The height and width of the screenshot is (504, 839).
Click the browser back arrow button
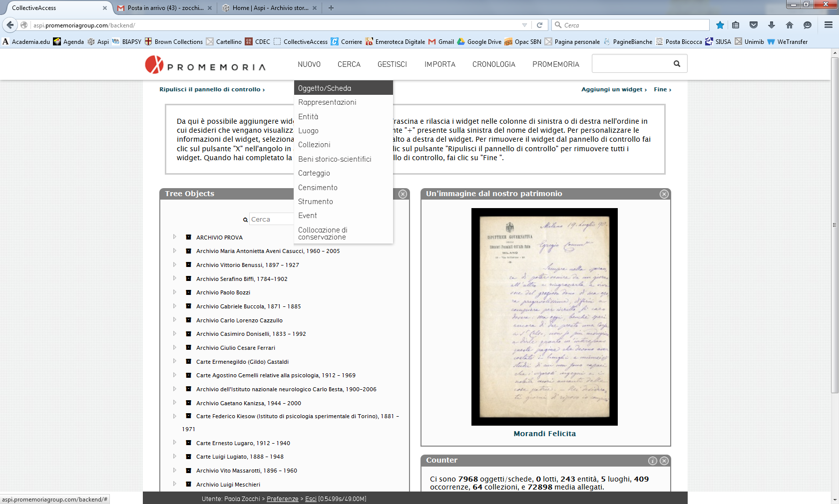tap(10, 25)
